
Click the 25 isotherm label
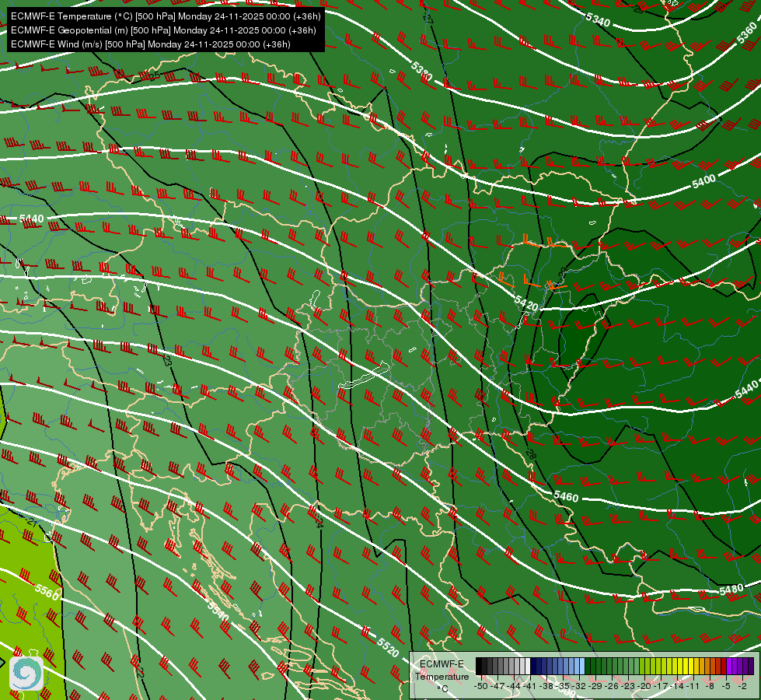155,75
